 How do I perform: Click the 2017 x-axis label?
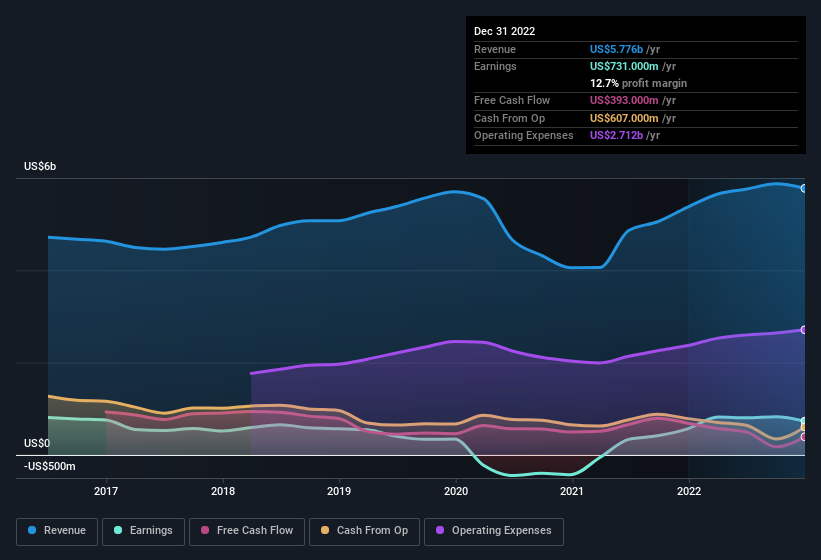(x=106, y=491)
